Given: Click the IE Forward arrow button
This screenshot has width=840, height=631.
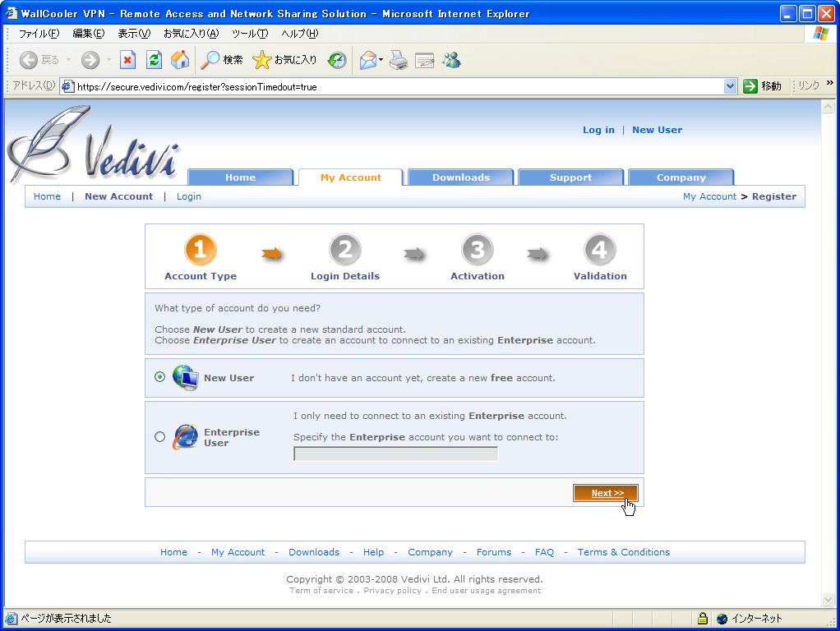Looking at the screenshot, I should (x=90, y=60).
